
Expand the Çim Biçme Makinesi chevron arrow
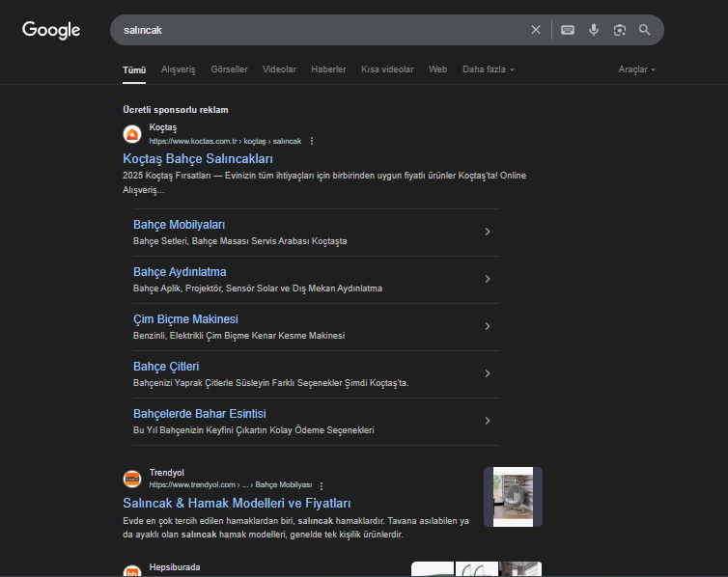click(x=488, y=326)
